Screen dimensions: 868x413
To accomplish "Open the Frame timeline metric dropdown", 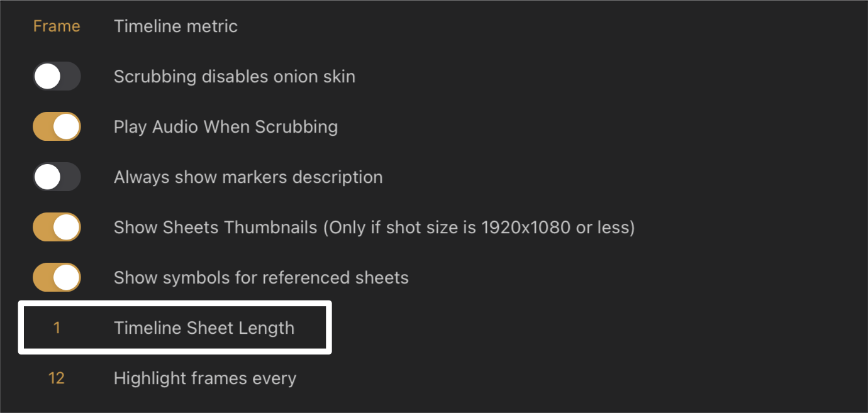I will point(57,26).
